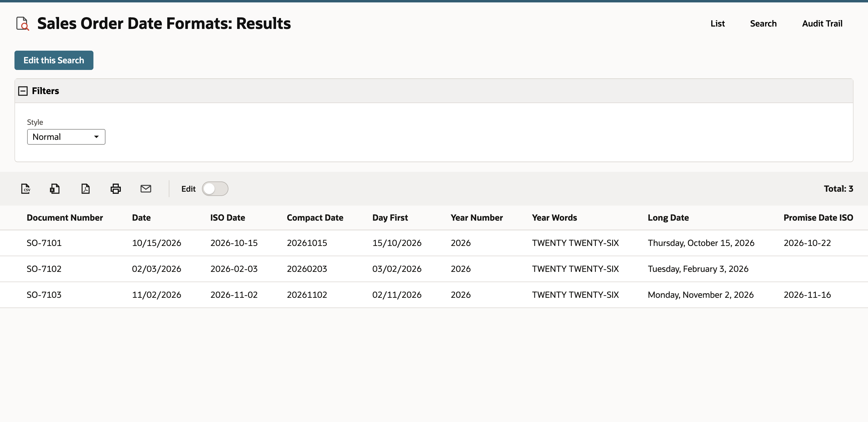
Task: Select document number SO-7102
Action: point(44,269)
